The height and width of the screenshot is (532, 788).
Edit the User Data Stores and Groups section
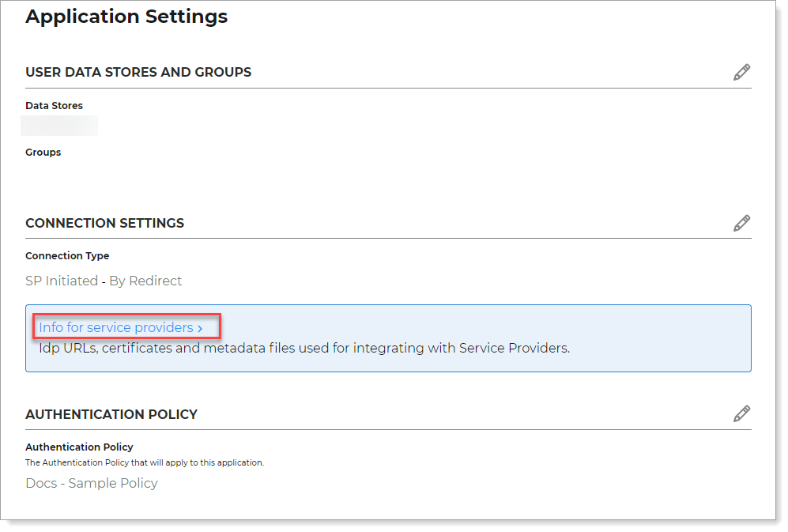point(741,73)
